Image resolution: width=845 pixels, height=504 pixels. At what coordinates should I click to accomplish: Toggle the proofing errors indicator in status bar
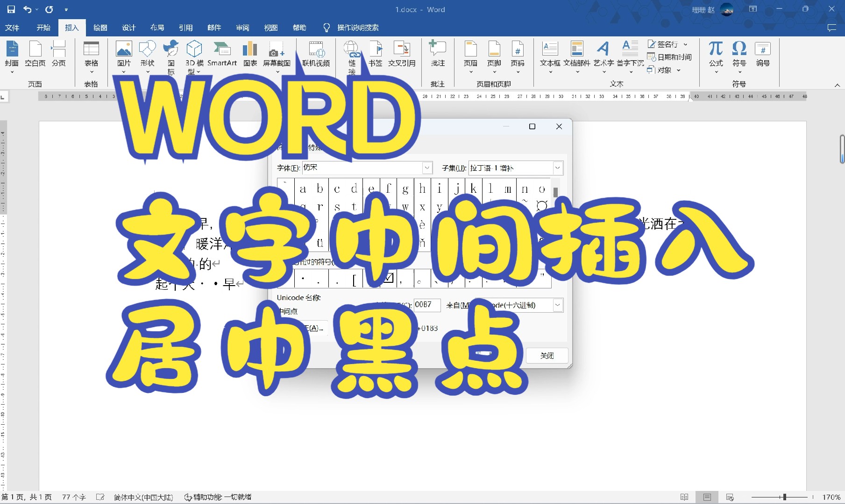tap(100, 497)
